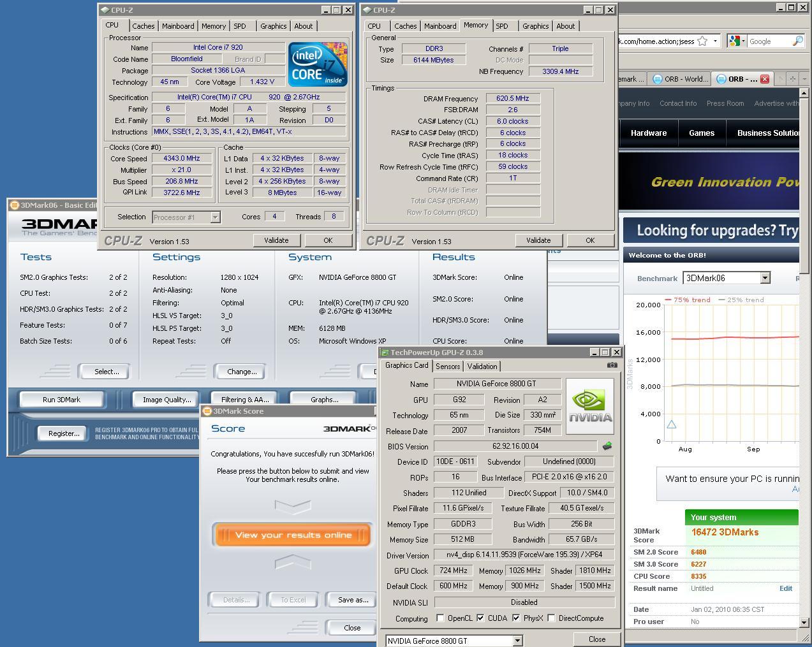This screenshot has width=812, height=647.
Task: Click Register button in 3DMark06
Action: pyautogui.click(x=64, y=433)
